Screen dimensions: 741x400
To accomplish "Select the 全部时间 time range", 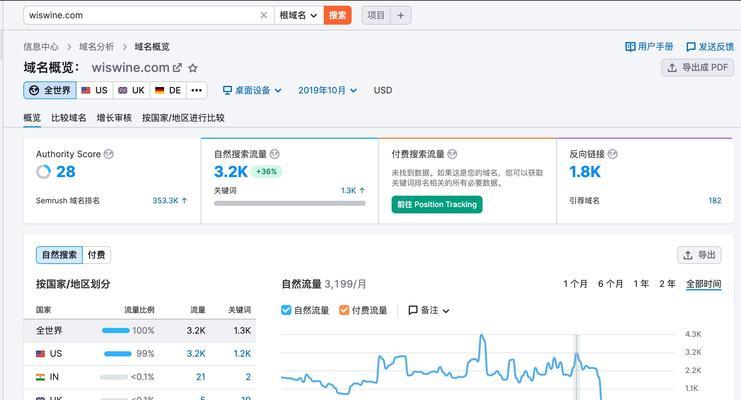I will pyautogui.click(x=704, y=284).
